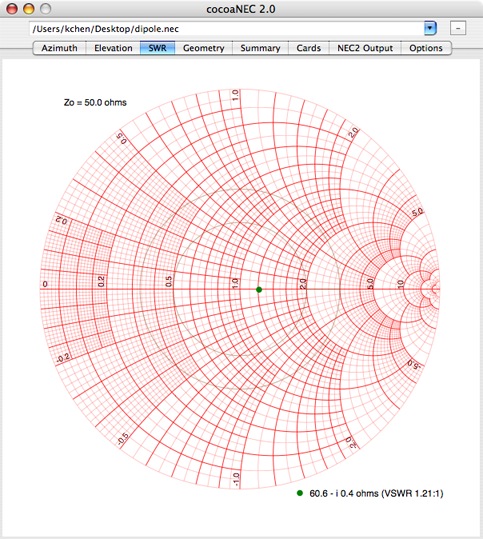Image resolution: width=483 pixels, height=539 pixels.
Task: Open the Geometry tab
Action: (x=204, y=48)
